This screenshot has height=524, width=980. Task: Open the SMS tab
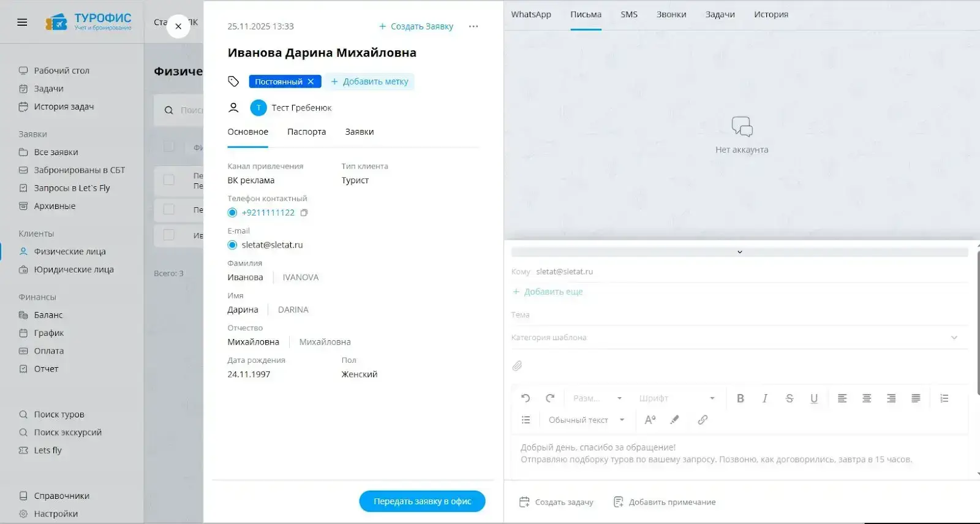[x=629, y=14]
